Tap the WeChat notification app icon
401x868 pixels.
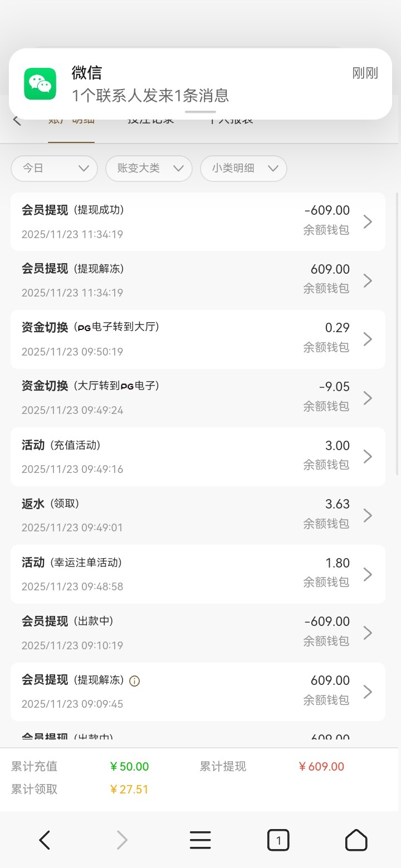tap(40, 84)
